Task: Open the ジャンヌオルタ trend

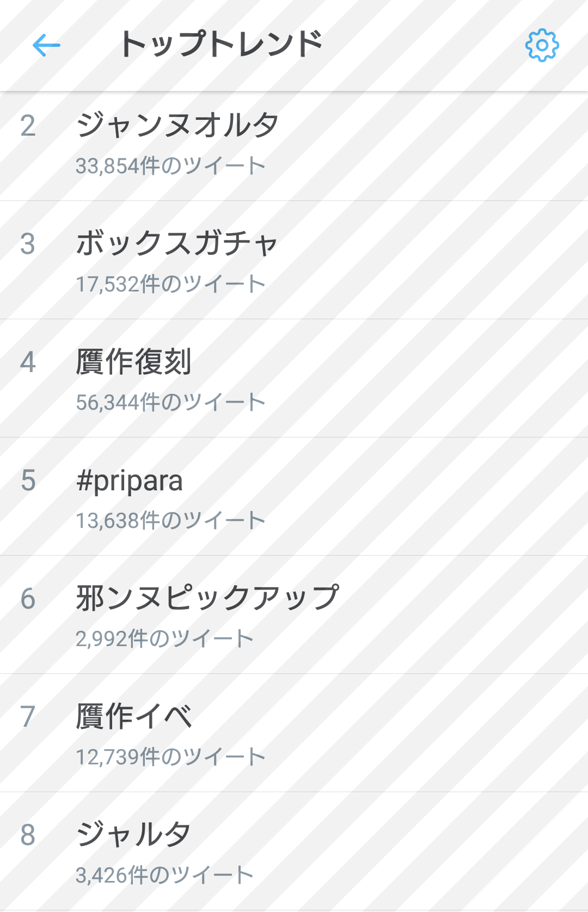Action: pyautogui.click(x=177, y=125)
